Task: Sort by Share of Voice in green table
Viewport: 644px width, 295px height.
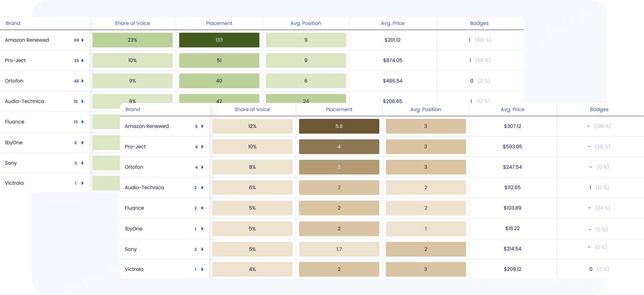Action: click(132, 23)
